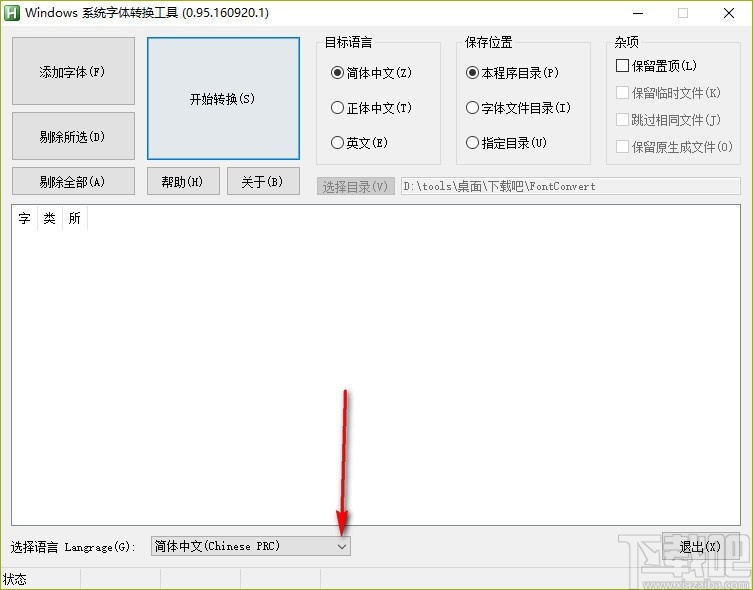
Task: Choose 指定目录(U) save location
Action: (x=506, y=143)
